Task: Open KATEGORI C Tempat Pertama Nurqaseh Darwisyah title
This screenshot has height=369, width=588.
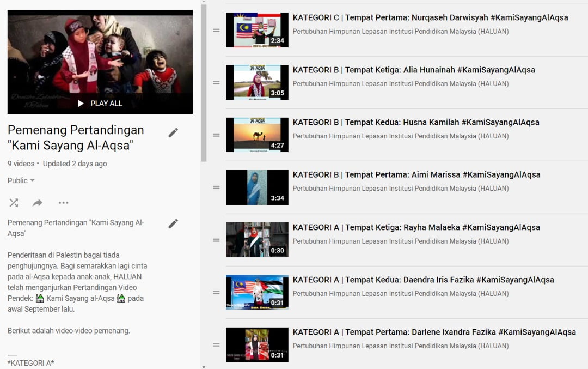Action: tap(430, 17)
